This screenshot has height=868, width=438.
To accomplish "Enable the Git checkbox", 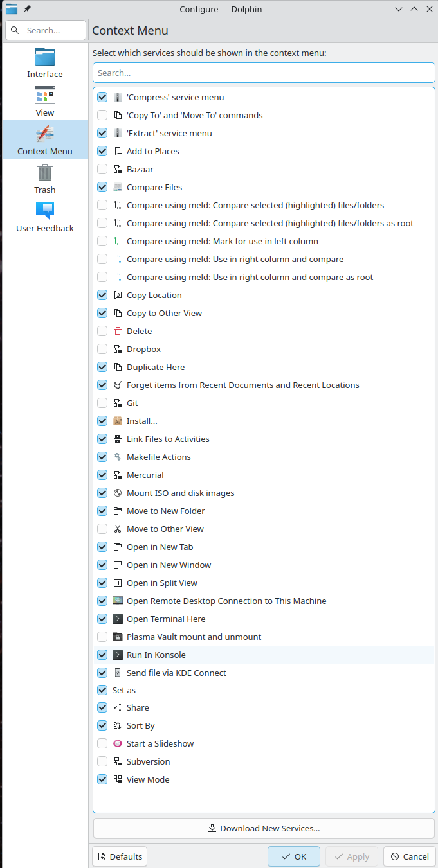I will pos(102,403).
